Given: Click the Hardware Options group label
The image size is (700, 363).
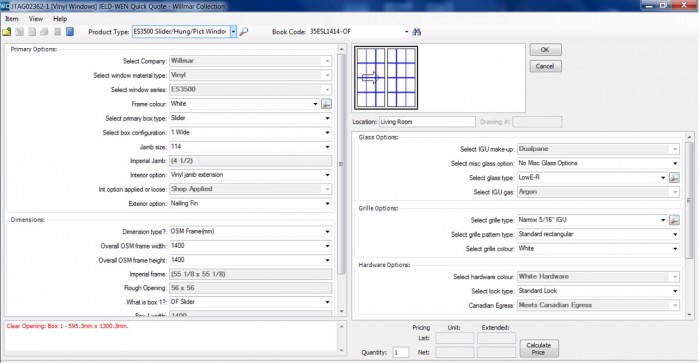Looking at the screenshot, I should [384, 265].
